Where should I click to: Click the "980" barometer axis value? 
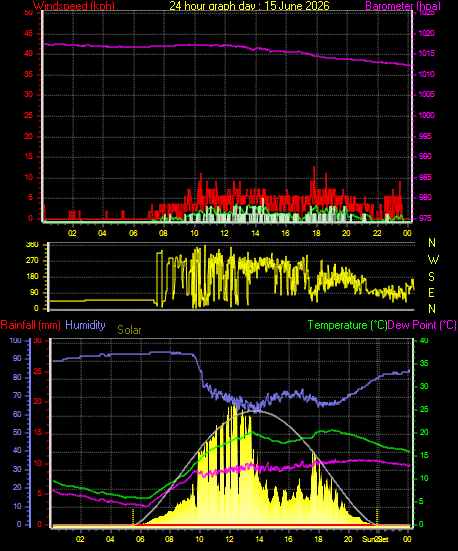425,197
